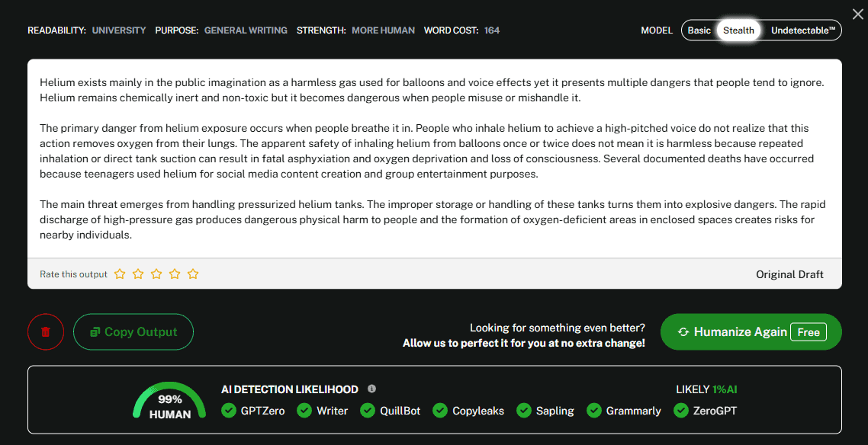Change strength from MORE HUMAN
Screen dimensions: 868x445
tap(383, 30)
